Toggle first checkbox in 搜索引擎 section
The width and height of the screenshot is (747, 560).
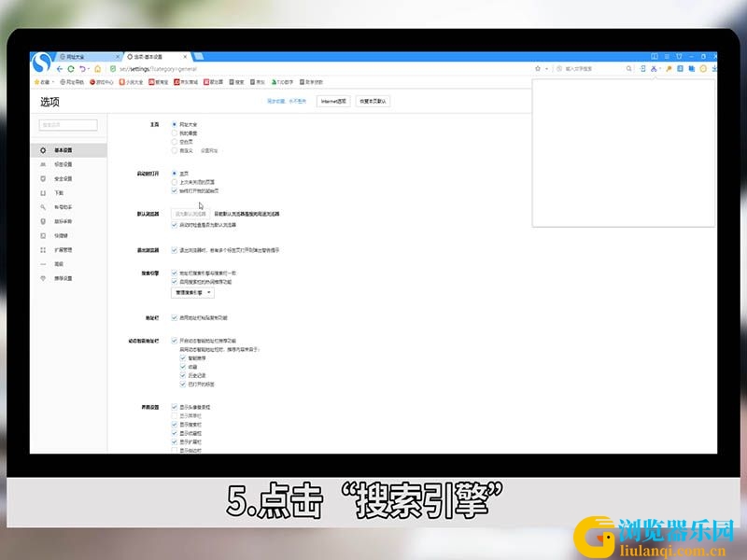[175, 273]
